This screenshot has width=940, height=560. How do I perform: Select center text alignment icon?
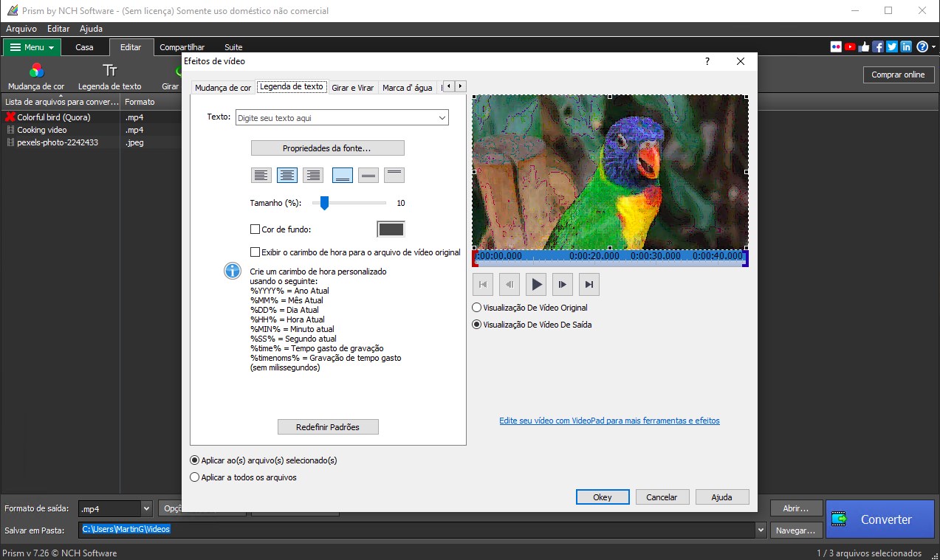point(287,175)
